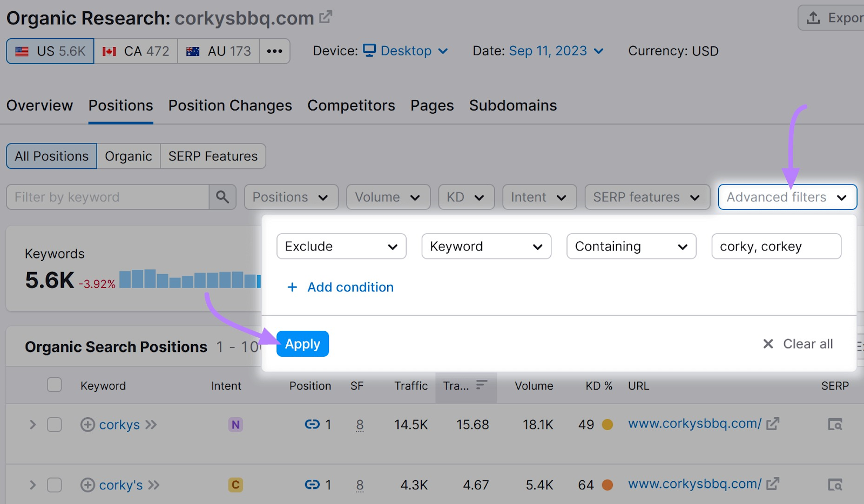This screenshot has height=504, width=864.
Task: Select the CA 472 database tab
Action: [x=136, y=51]
